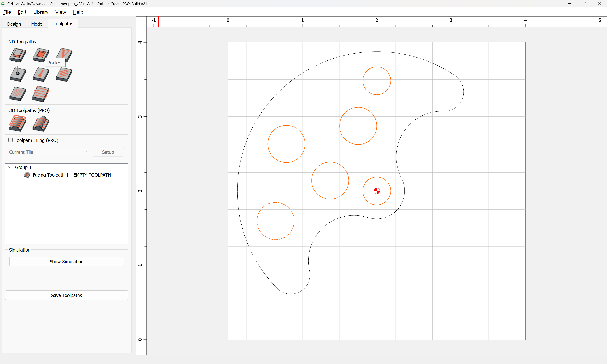Select Facing Toolpath 1 in the list
This screenshot has height=364, width=607.
pos(72,175)
